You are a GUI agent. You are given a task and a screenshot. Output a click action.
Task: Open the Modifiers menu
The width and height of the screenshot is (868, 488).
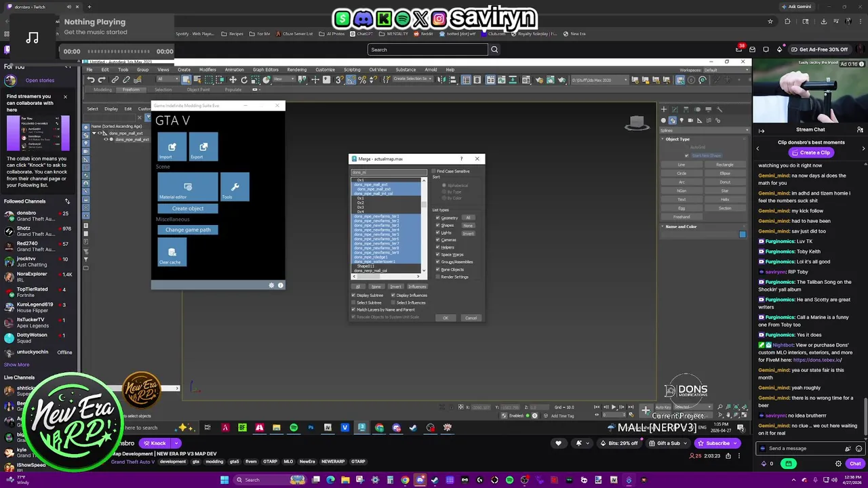tap(208, 69)
